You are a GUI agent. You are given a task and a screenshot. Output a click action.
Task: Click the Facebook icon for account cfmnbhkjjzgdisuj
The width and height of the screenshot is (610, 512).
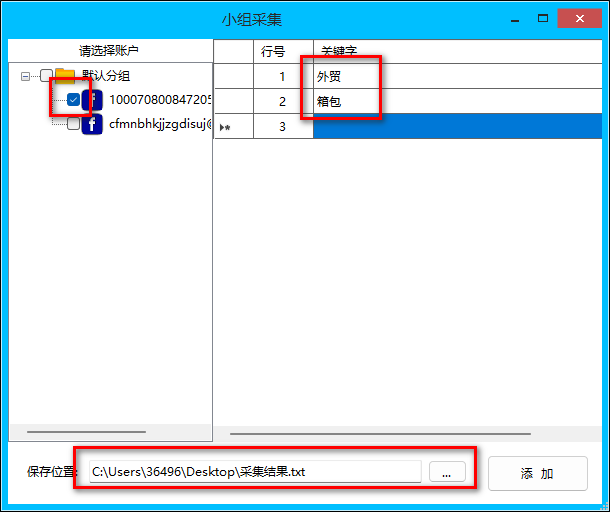coord(92,125)
